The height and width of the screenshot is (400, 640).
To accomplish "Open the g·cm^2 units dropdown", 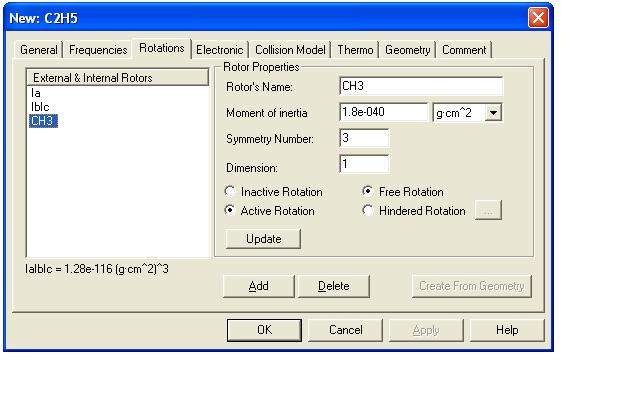I will coord(493,113).
